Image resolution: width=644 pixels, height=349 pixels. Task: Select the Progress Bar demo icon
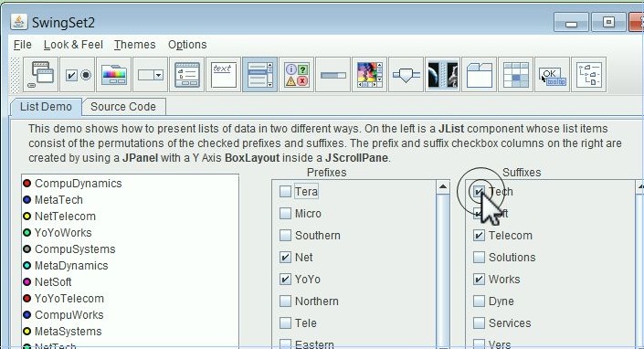(333, 75)
